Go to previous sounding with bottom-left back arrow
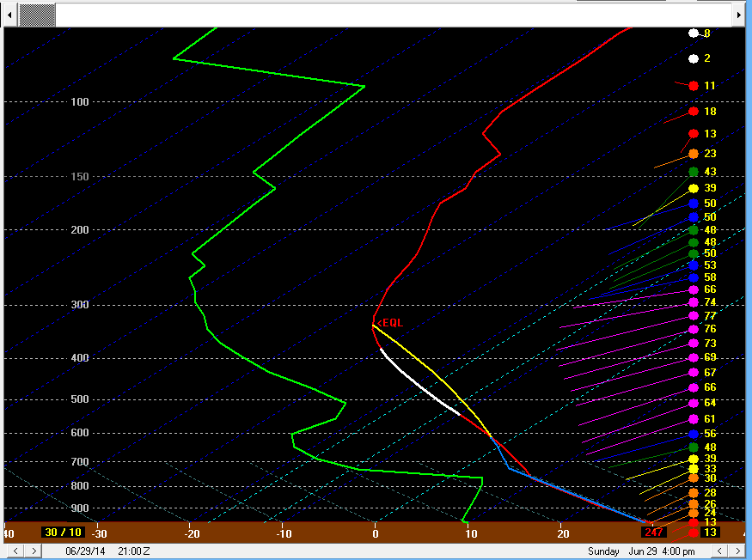Viewport: 752px width, 560px height. tap(15, 551)
